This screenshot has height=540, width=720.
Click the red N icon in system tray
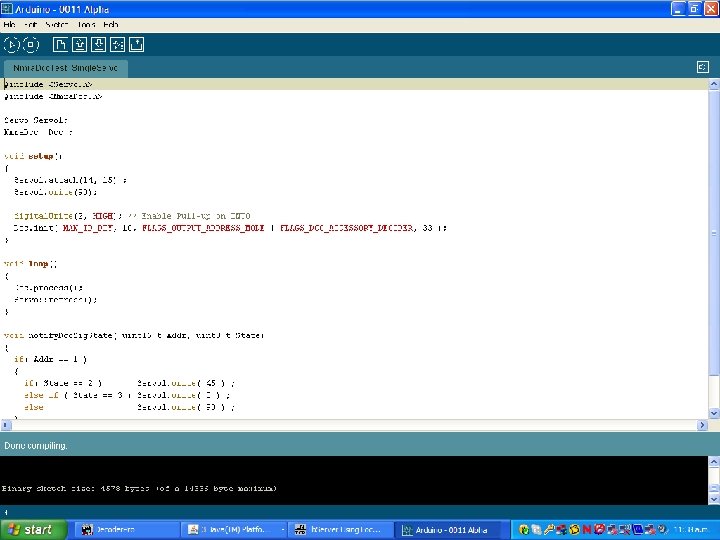(x=586, y=530)
